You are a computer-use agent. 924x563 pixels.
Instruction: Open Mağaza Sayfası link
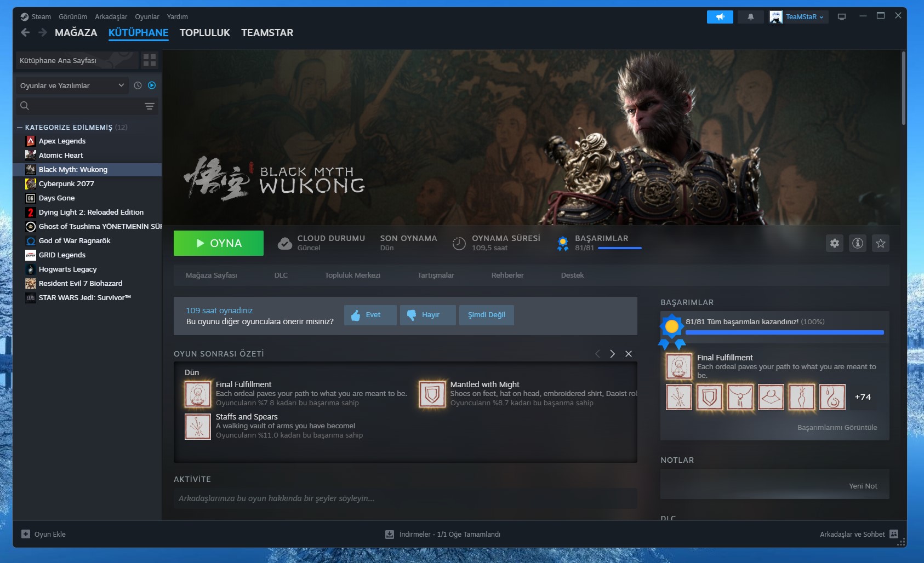tap(211, 275)
